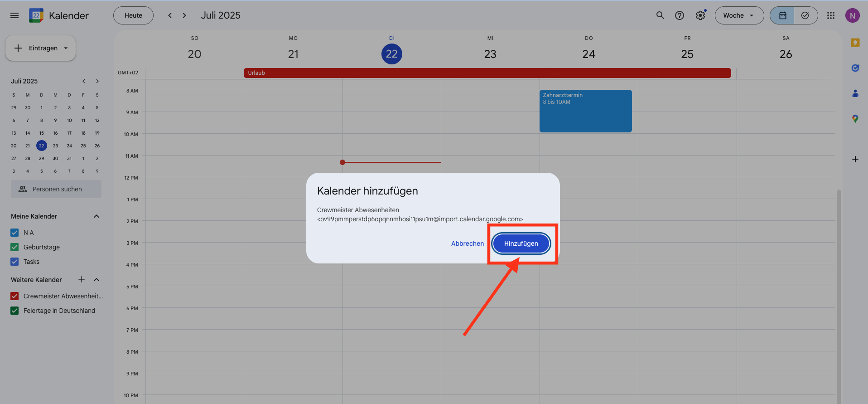Screen dimensions: 868x404
Task: Open the Zahnarzttermin event
Action: [x=585, y=111]
